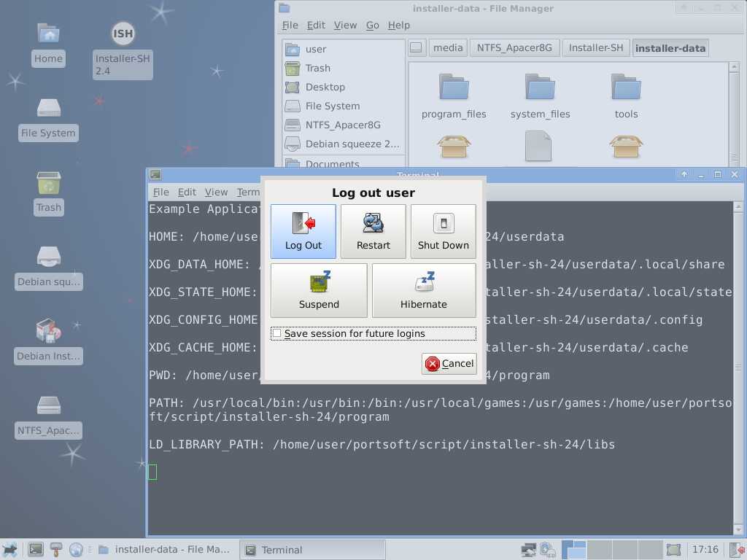Click the show desktop panel icon
The height and width of the screenshot is (560, 747).
click(x=673, y=550)
